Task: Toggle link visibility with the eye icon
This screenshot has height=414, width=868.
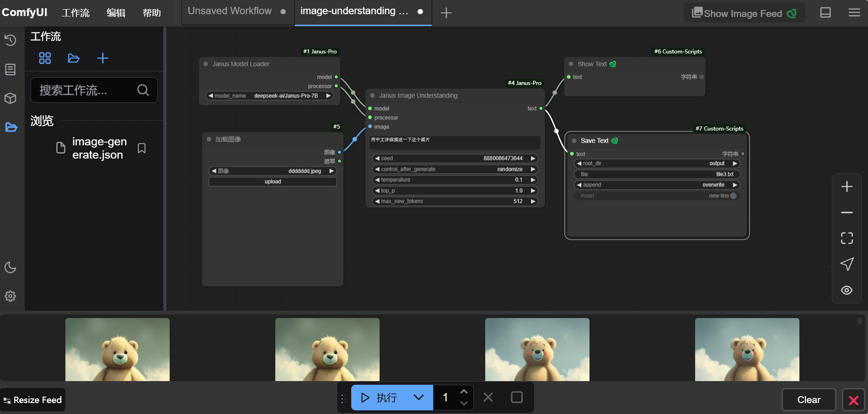Action: [x=847, y=290]
